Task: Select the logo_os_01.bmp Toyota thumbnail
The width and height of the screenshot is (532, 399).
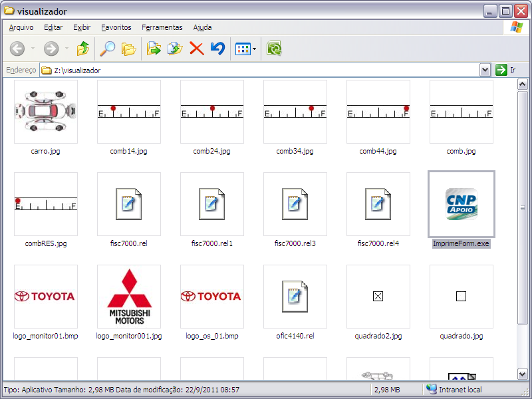Action: tap(212, 297)
